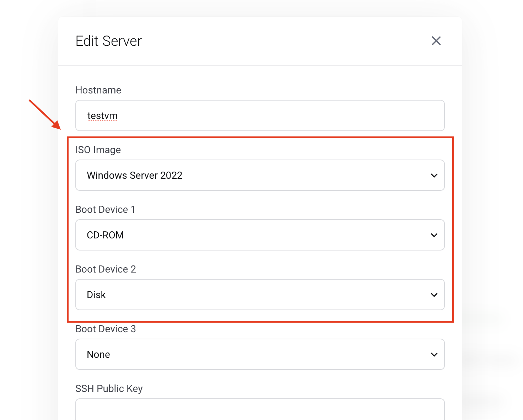Click the ISO Image field label
The width and height of the screenshot is (523, 420).
[98, 150]
